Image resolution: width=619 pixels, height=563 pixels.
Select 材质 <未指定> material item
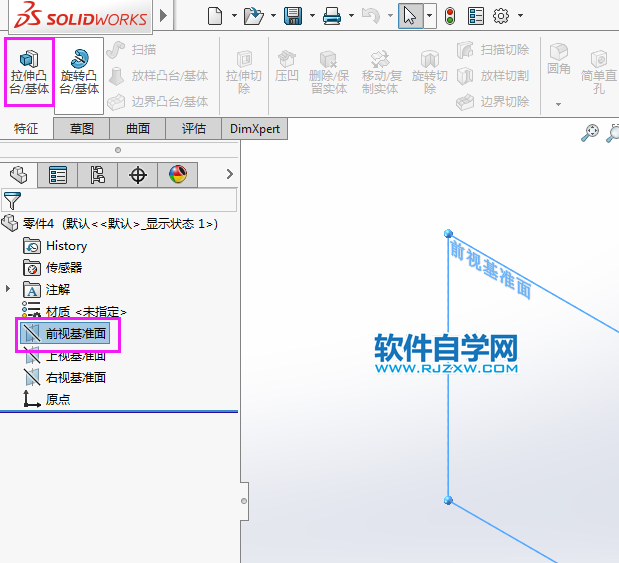click(74, 311)
